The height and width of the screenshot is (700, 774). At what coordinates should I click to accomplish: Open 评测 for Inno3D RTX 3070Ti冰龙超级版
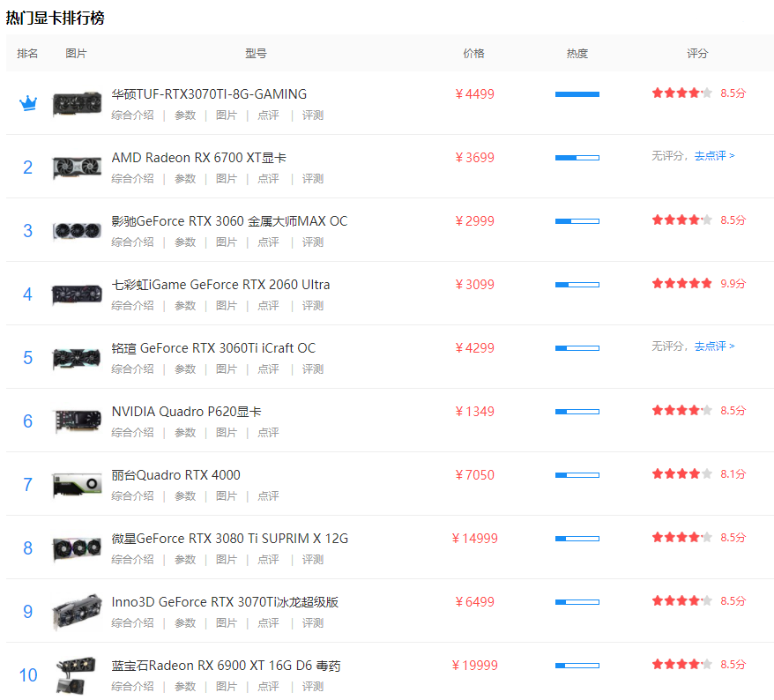point(313,623)
